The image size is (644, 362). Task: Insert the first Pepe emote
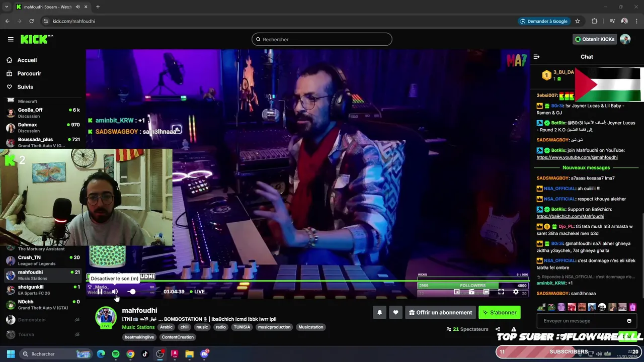click(541, 307)
